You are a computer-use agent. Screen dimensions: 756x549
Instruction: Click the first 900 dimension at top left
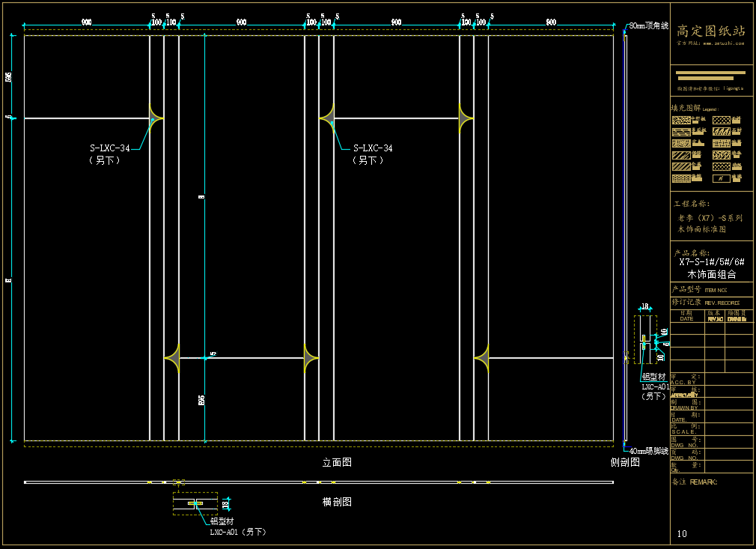pos(87,23)
